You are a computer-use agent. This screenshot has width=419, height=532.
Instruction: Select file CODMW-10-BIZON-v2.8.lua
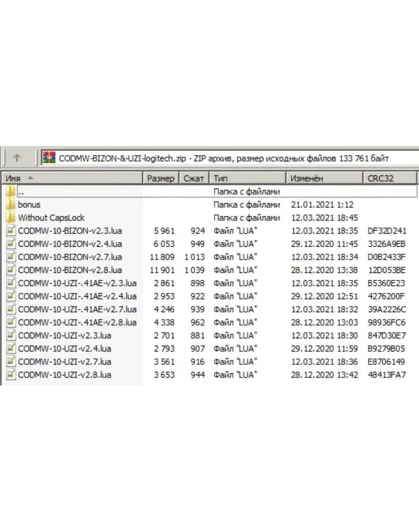(x=70, y=270)
